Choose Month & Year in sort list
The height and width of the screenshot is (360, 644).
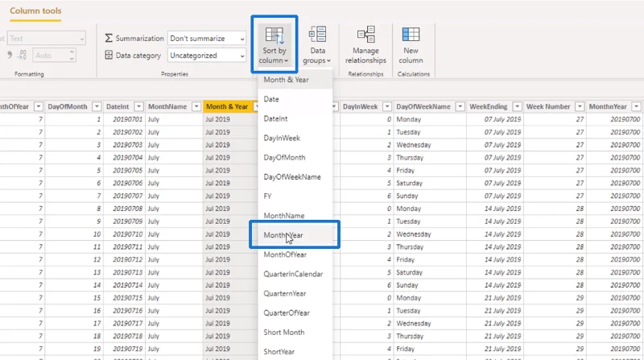pos(295,80)
